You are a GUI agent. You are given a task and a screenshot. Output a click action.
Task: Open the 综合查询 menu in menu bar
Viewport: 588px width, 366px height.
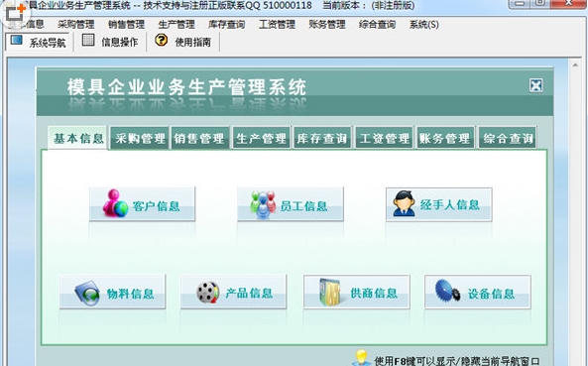(377, 25)
